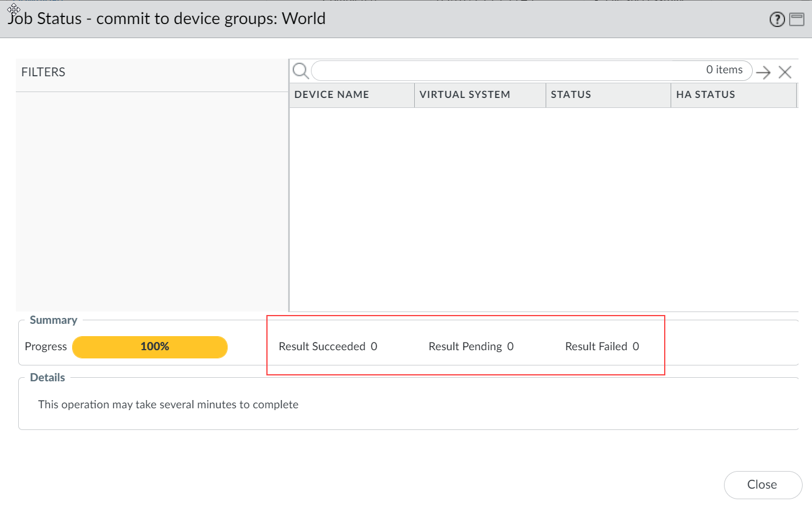Sort by the VIRTUAL SYSTEM column header
Image resolution: width=812 pixels, height=508 pixels.
[464, 94]
